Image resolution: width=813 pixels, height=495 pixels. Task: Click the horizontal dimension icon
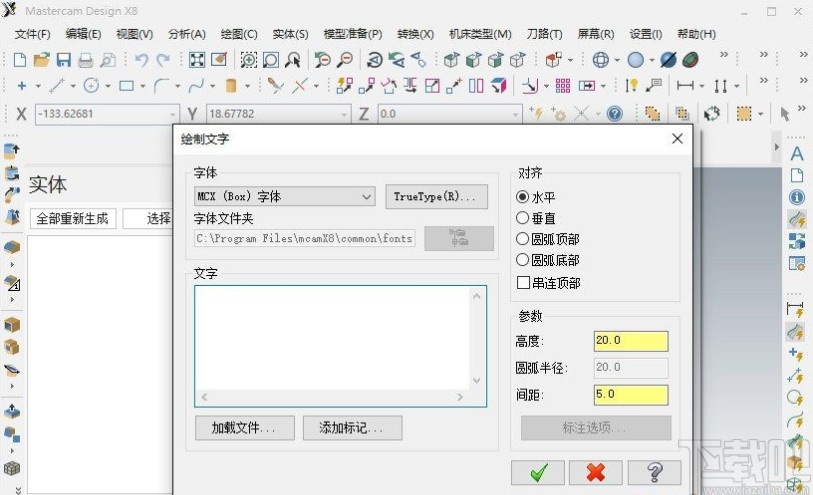coord(685,86)
